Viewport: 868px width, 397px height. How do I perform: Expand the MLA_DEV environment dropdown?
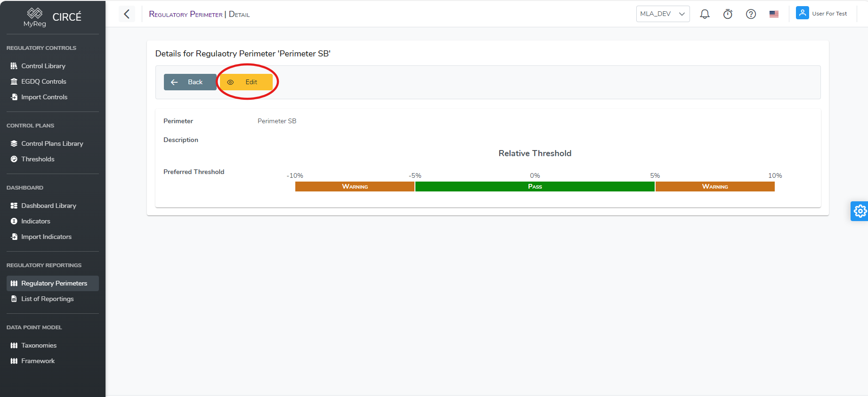(663, 14)
